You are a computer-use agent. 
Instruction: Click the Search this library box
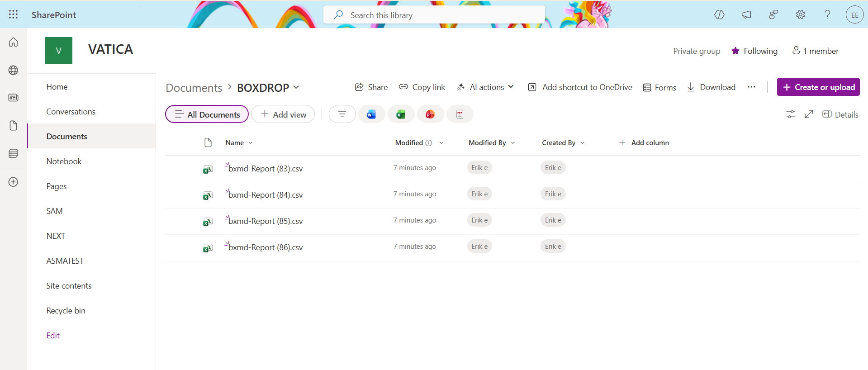434,15
